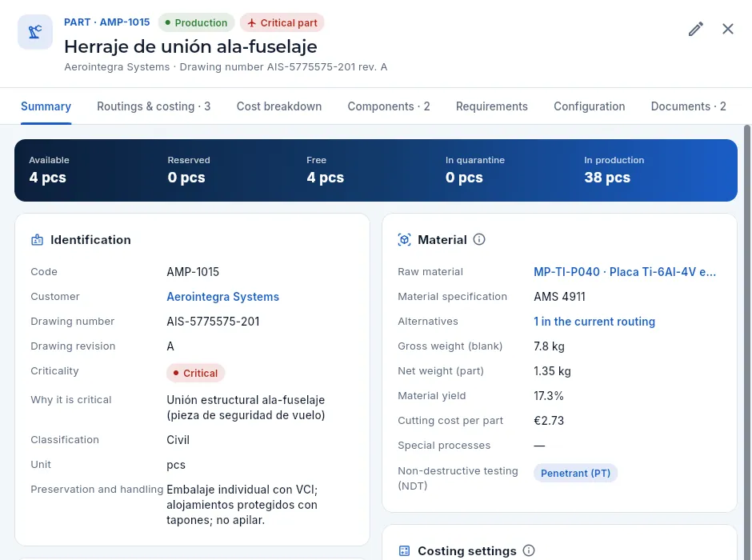Click the pencil edit icon
The image size is (752, 560).
(696, 29)
